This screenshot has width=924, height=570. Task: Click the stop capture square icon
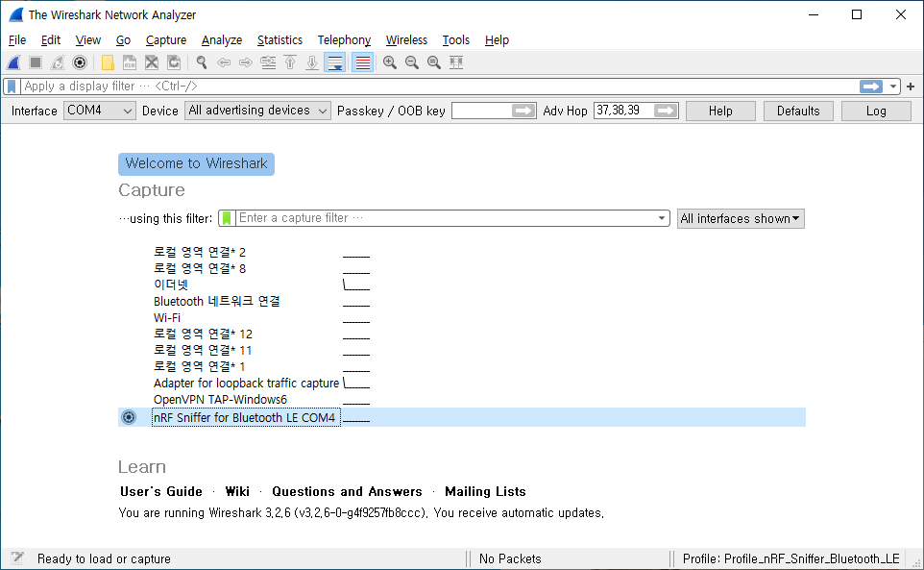pyautogui.click(x=36, y=62)
